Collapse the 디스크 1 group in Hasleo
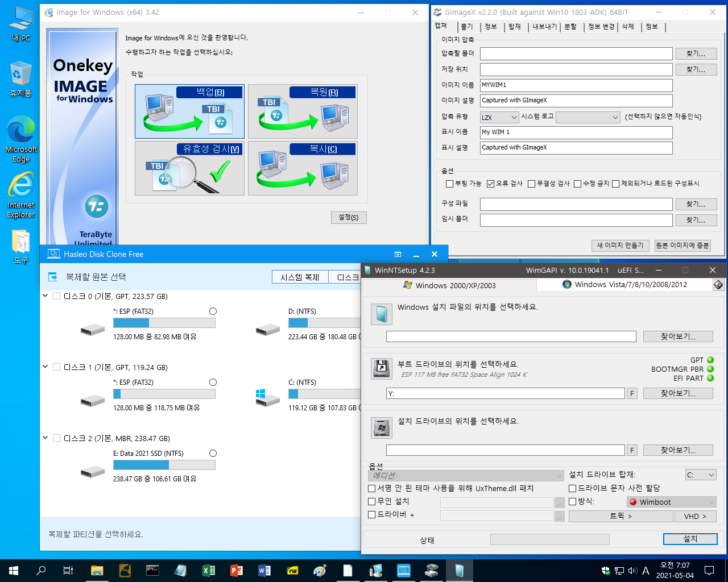Viewport: 728px width, 582px height. (x=45, y=367)
